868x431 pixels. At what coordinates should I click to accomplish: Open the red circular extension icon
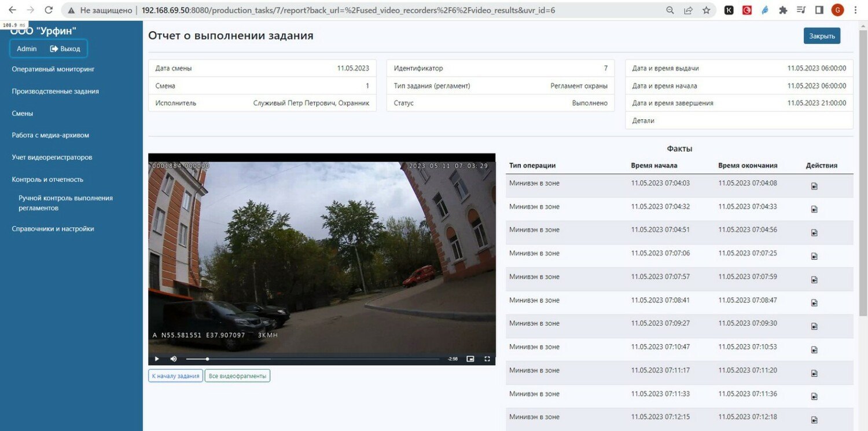[x=747, y=10]
